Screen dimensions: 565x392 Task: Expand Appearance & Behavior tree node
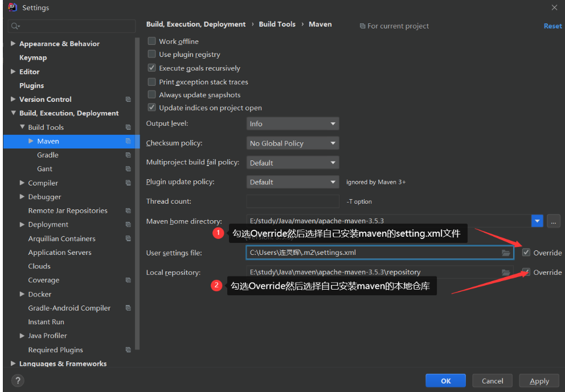click(x=13, y=43)
